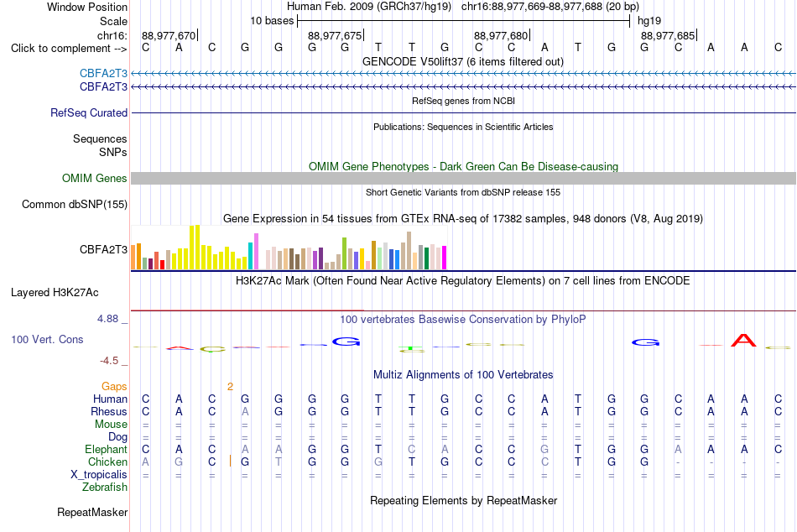Image resolution: width=797 pixels, height=532 pixels.
Task: Click the Dog species label
Action: (x=117, y=437)
